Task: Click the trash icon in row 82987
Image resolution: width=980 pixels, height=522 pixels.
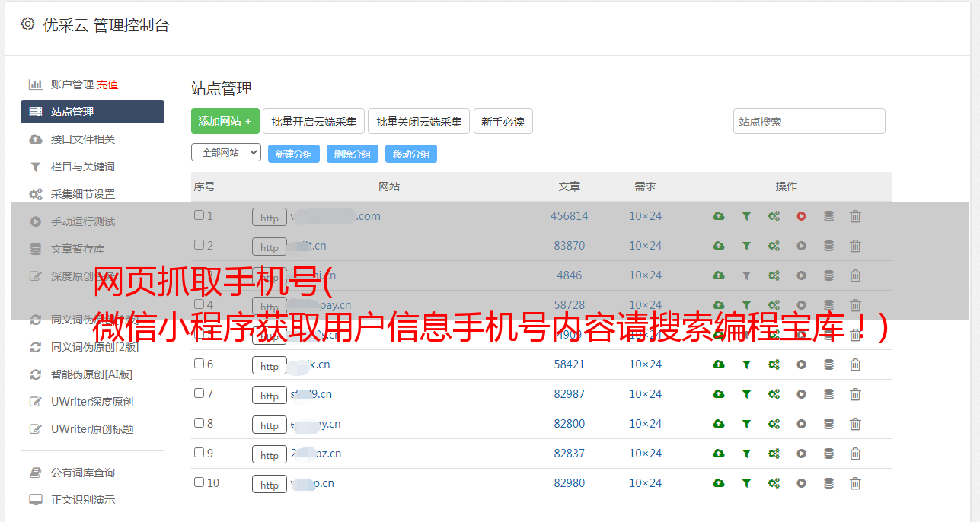Action: [x=855, y=394]
